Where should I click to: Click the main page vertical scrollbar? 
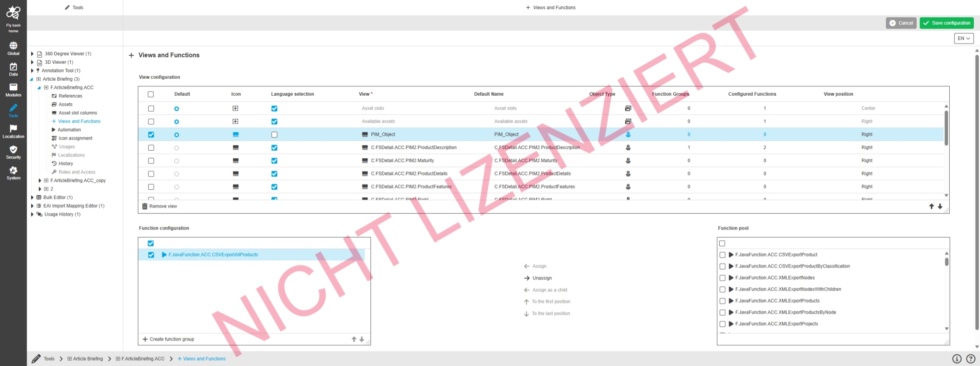tap(977, 192)
